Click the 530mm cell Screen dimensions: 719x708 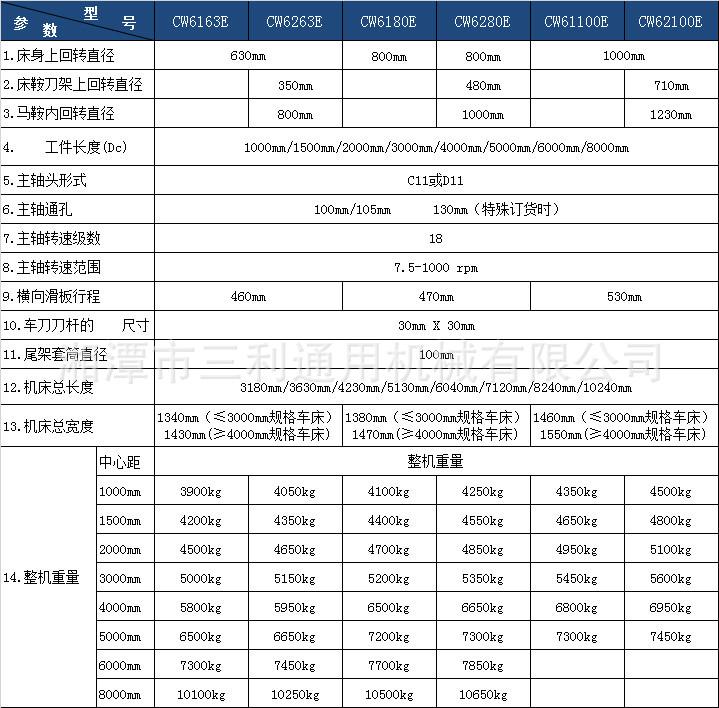coord(625,296)
